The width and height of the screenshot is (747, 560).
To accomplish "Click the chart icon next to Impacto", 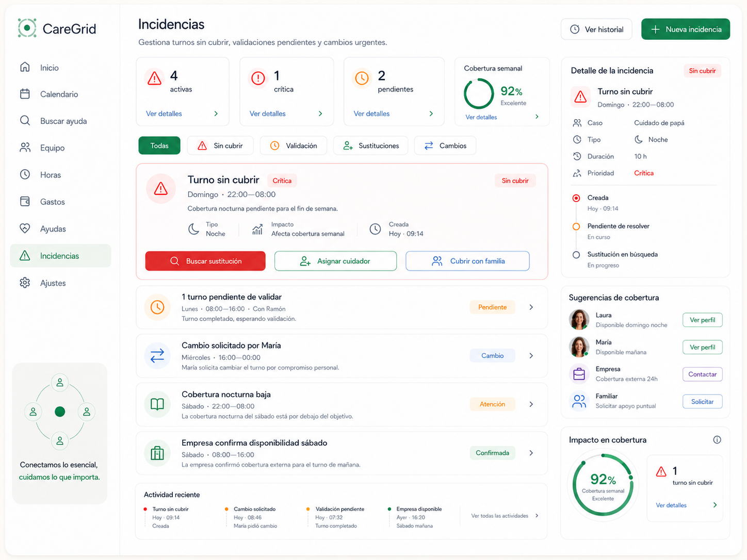I will [x=257, y=229].
